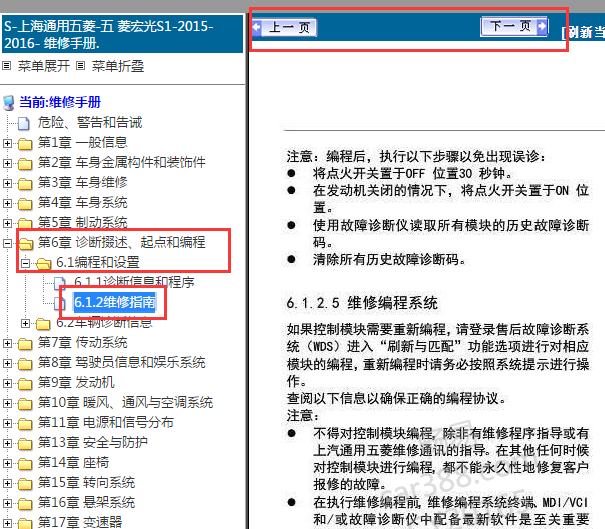This screenshot has height=529, width=605.
Task: Open 6.1.1诊断信息和程序 page
Action: [x=134, y=282]
